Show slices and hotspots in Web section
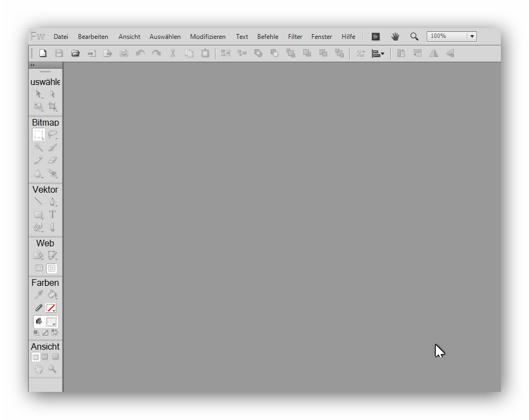The image size is (529, 420). coord(51,268)
